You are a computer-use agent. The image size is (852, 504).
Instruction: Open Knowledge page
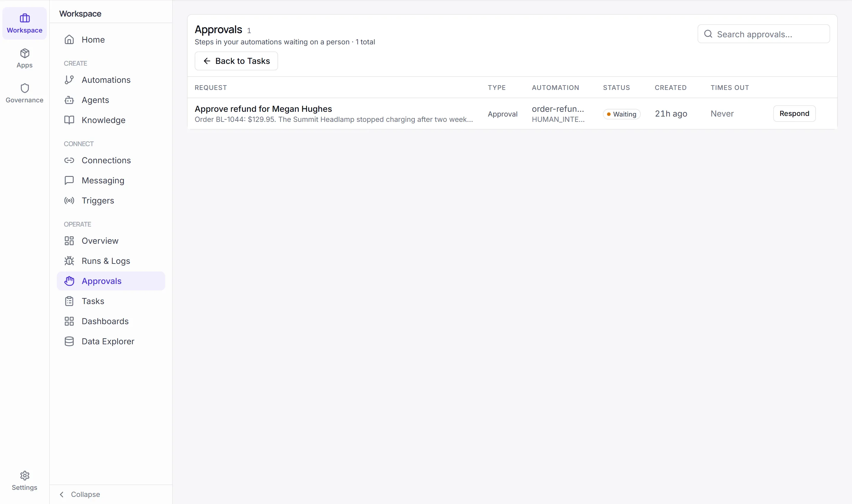(x=111, y=120)
